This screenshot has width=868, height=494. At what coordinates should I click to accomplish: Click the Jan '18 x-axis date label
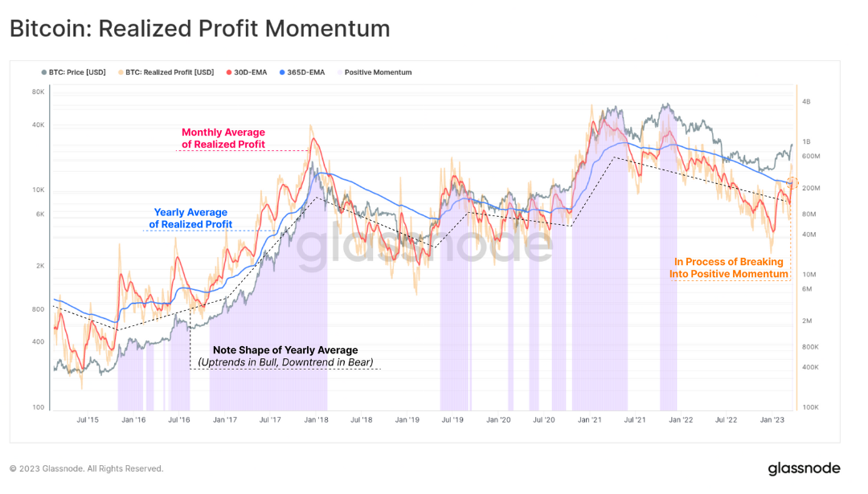tap(316, 420)
